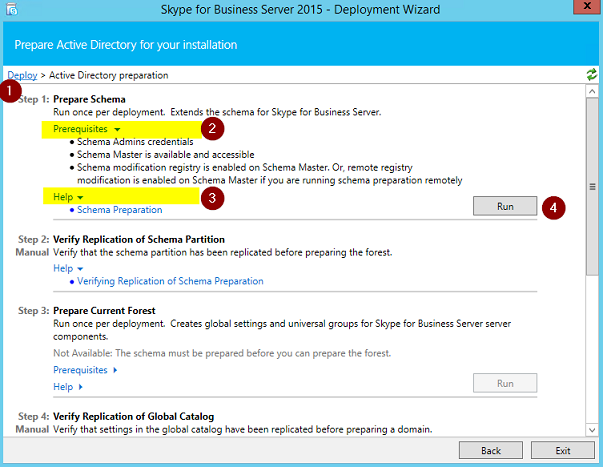
Task: Click the vertical scrollbar thumb
Action: point(592,187)
